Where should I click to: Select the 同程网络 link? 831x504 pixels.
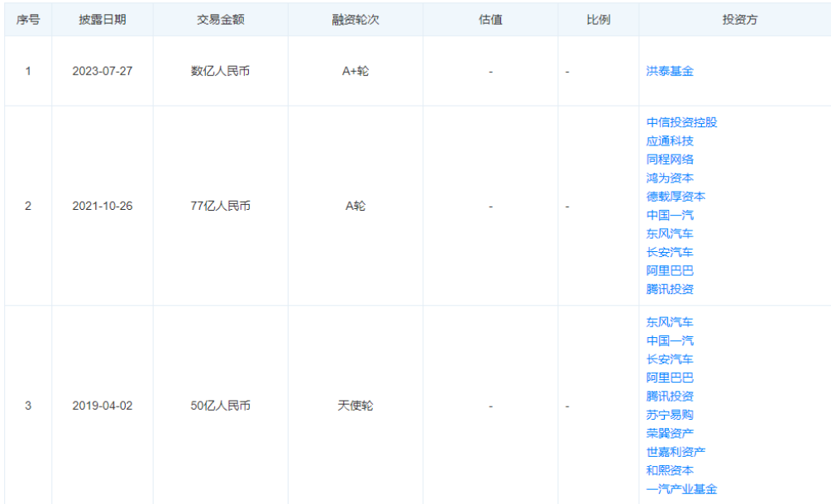pos(670,159)
